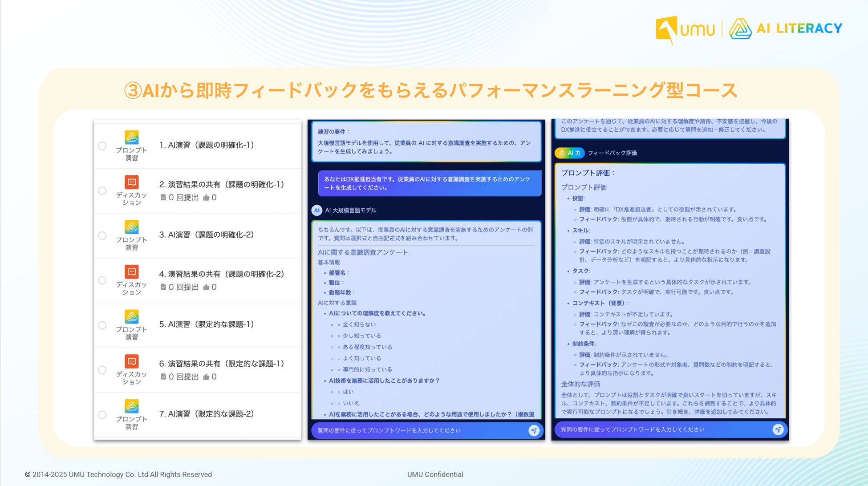Screen dimensions: 868x486
Task: Click discussion icon for item 4
Action: click(131, 271)
